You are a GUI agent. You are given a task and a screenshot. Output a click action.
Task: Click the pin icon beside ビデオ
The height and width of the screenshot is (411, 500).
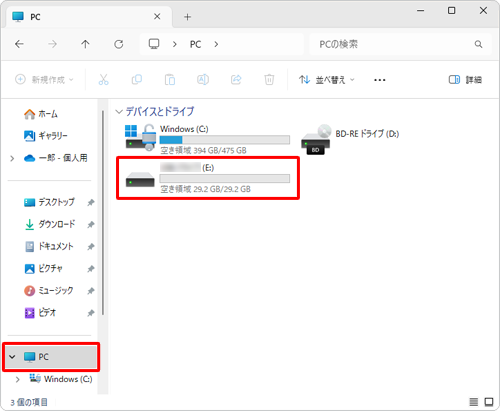[x=91, y=313]
